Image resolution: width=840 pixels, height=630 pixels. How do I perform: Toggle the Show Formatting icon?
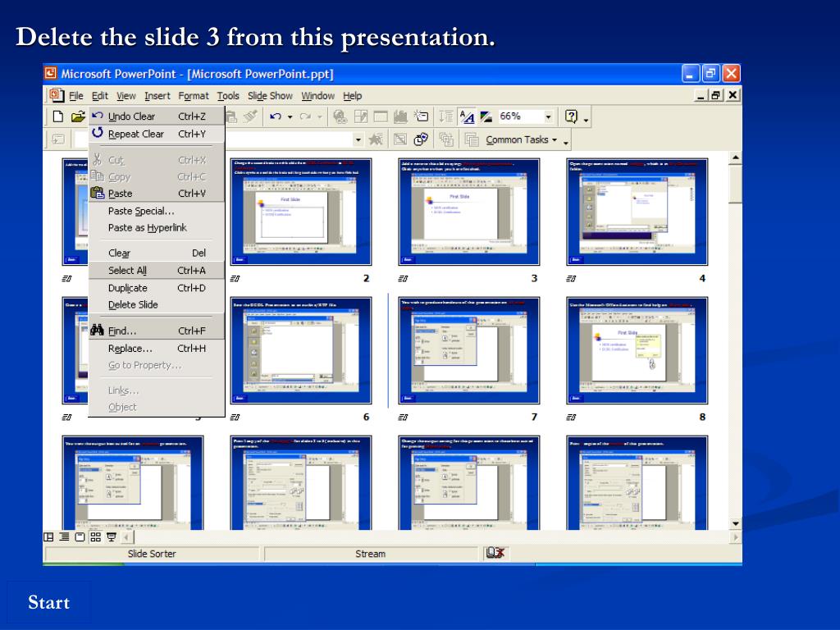[x=467, y=116]
